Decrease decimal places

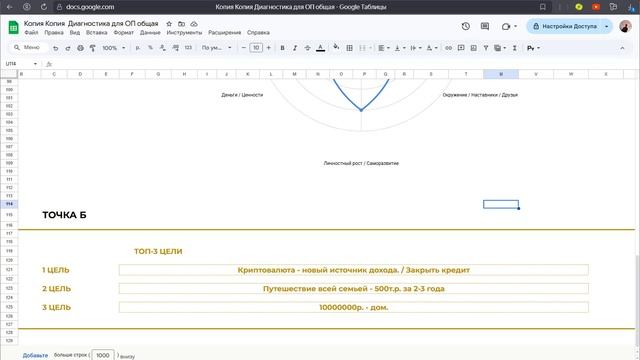click(163, 48)
